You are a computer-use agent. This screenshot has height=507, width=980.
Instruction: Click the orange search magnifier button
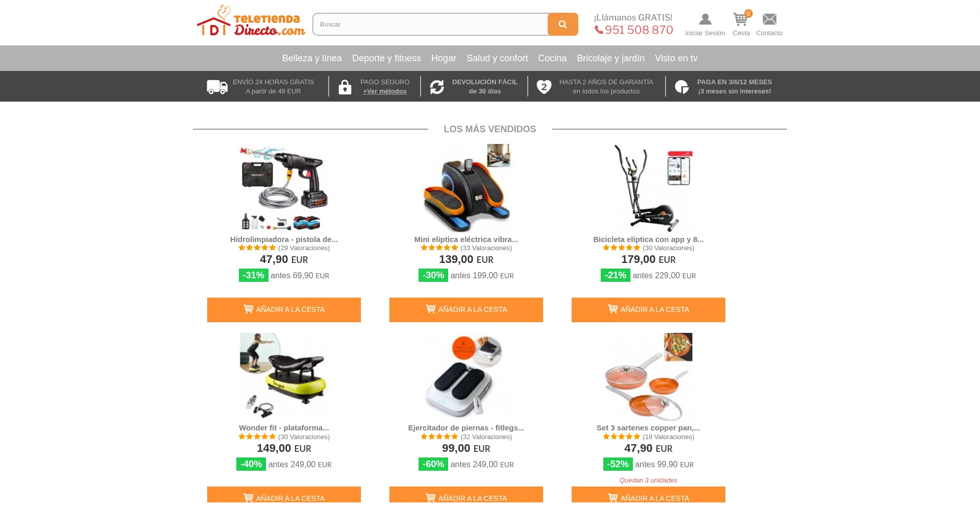(x=562, y=24)
